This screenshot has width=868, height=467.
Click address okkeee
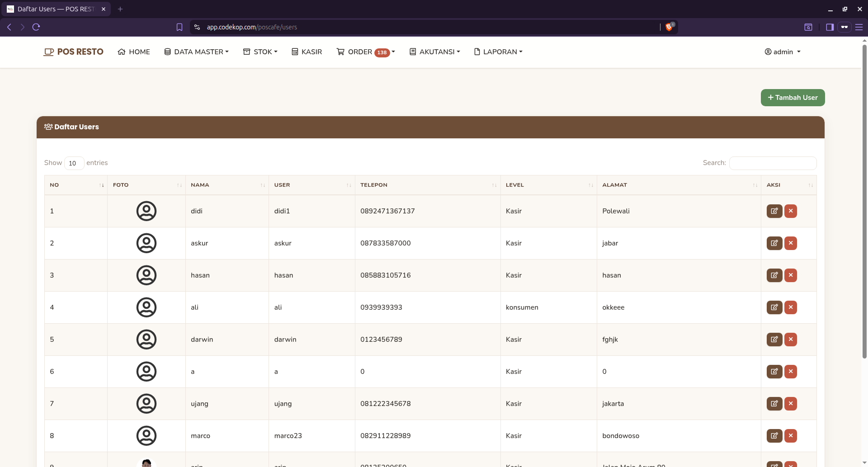pos(613,307)
